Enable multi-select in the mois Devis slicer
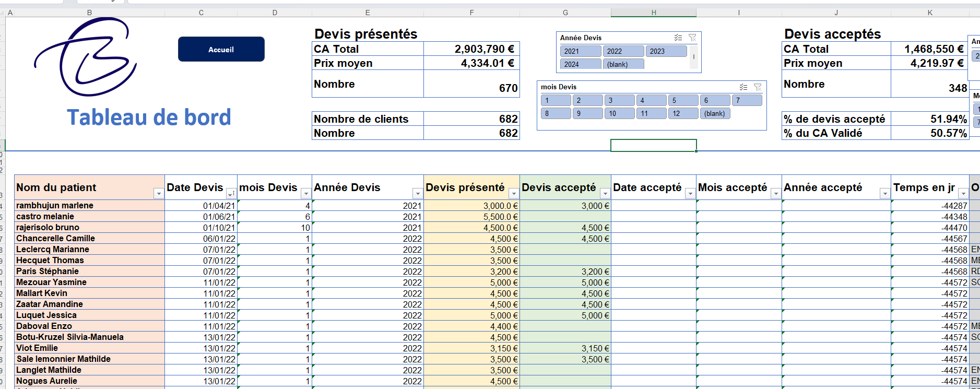Viewport: 980px width, 389px height. (743, 87)
